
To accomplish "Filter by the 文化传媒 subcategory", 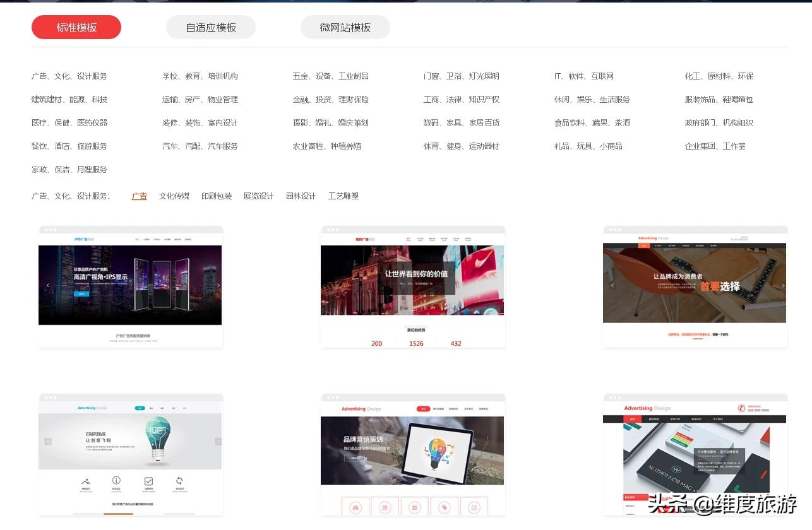I will pos(174,196).
